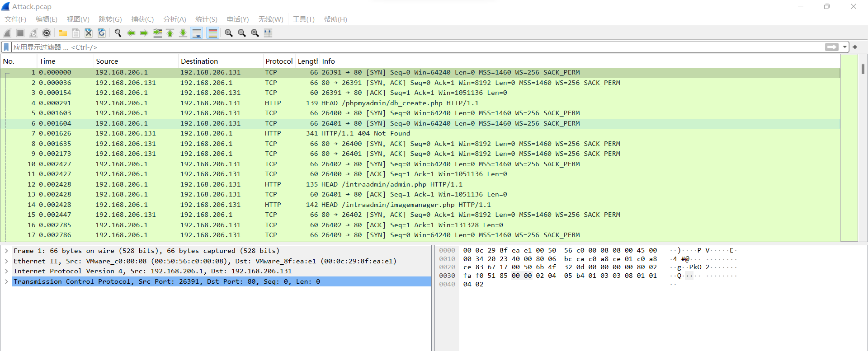Screen dimensions: 868x351
Task: Expand the Frame 1 tree row
Action: point(6,251)
